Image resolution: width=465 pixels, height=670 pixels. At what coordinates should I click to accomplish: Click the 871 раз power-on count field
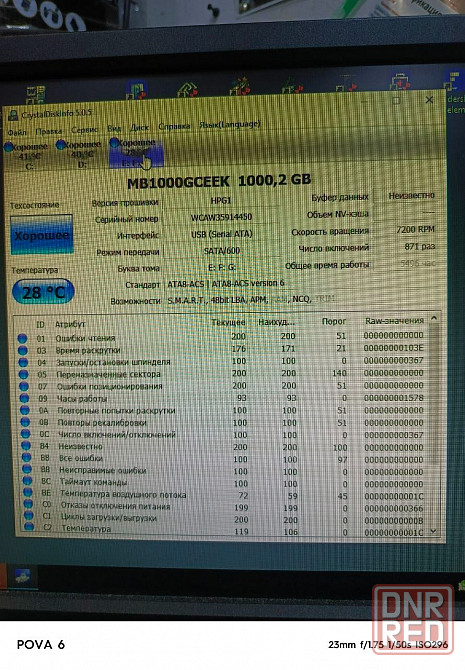click(x=406, y=247)
